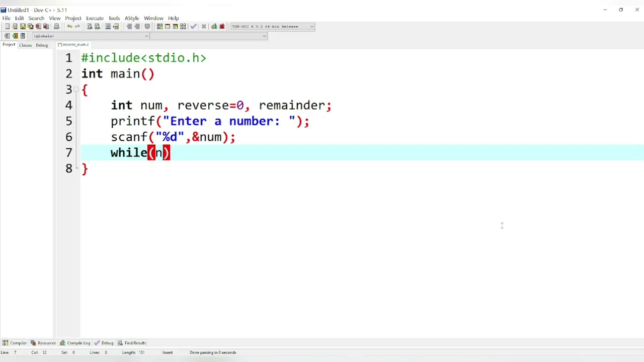Open the TDM-GCC compiler set dropdown
Viewport: 644px width, 362px height.
[x=272, y=26]
